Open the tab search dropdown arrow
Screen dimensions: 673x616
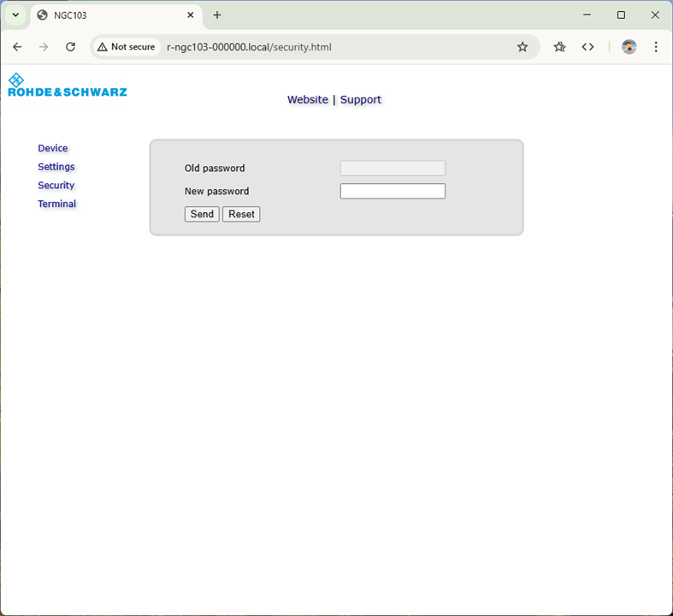click(16, 15)
